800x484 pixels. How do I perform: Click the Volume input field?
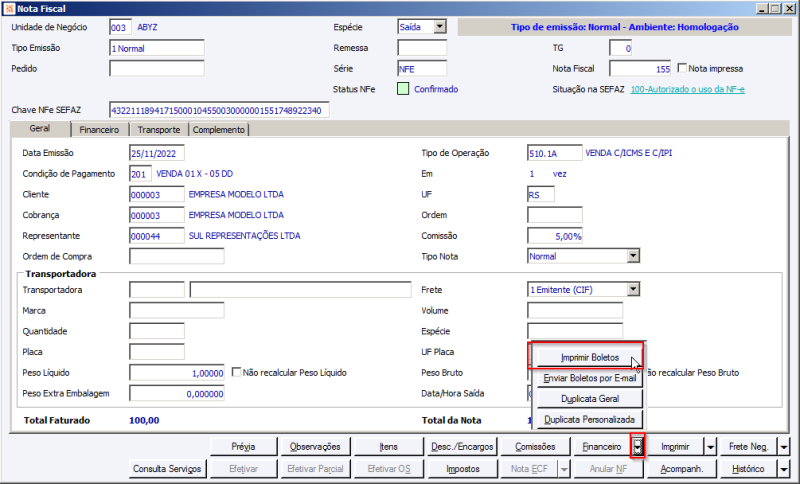pos(575,311)
